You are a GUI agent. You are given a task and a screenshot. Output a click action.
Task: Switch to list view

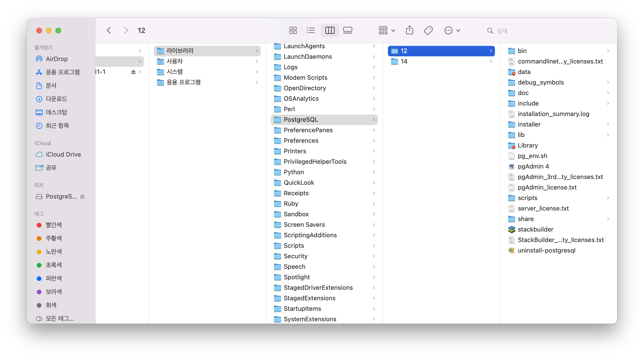pos(311,31)
